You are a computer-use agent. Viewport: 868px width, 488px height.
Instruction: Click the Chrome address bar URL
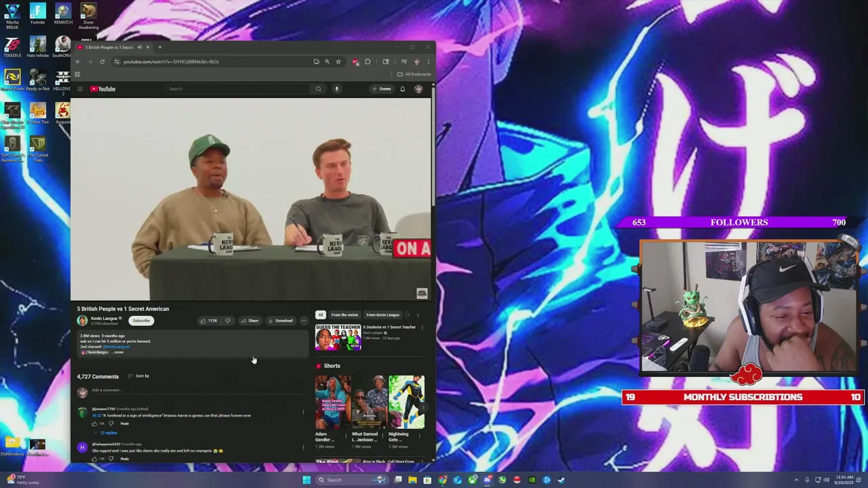pos(171,62)
